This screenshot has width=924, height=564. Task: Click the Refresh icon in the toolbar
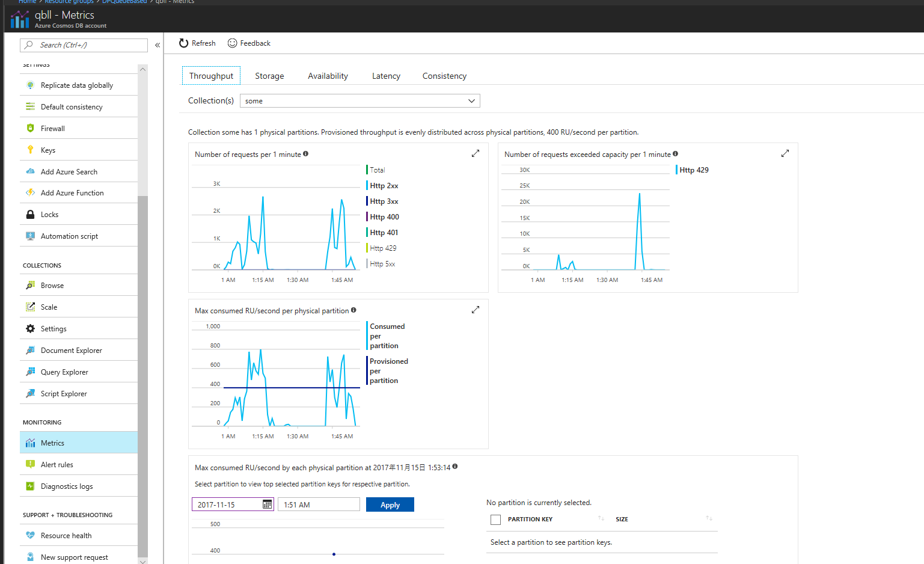pyautogui.click(x=182, y=43)
